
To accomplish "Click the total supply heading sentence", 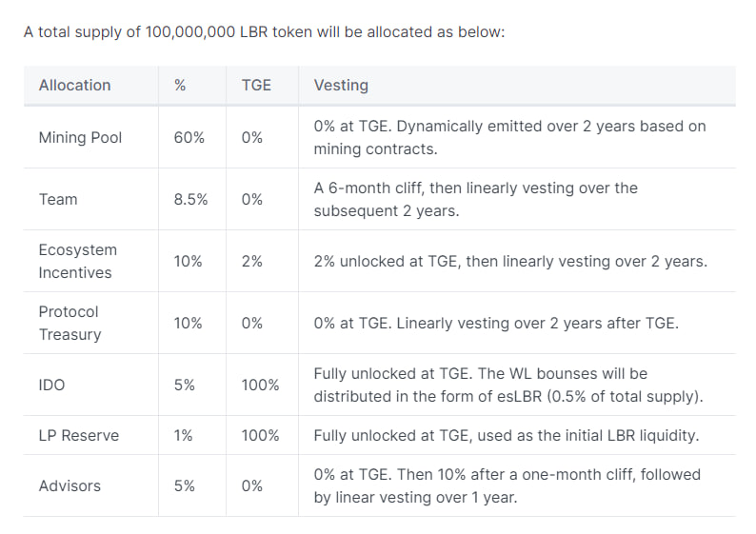I will pyautogui.click(x=264, y=32).
